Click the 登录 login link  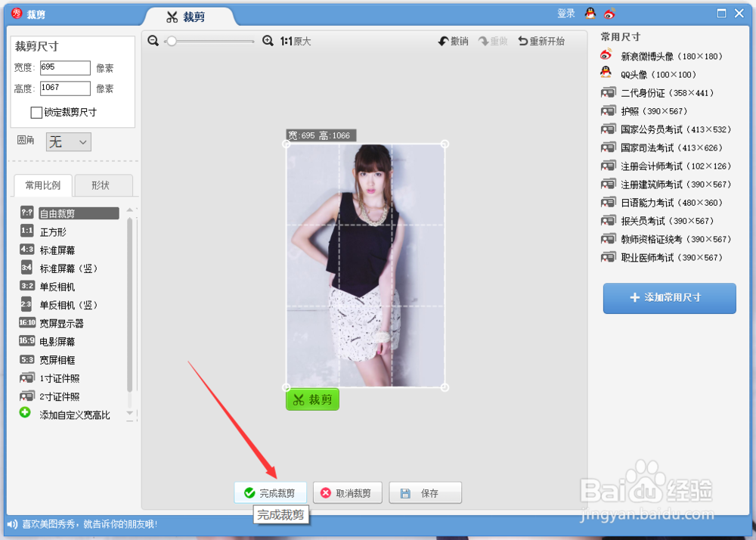coord(566,14)
